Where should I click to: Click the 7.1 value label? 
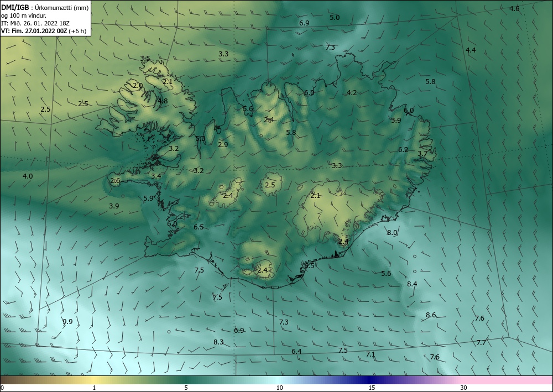tap(371, 354)
